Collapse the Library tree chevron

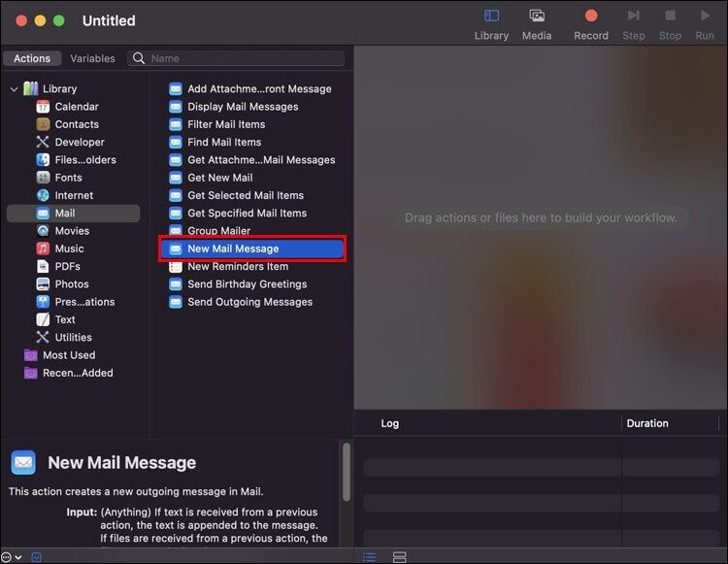tap(14, 88)
